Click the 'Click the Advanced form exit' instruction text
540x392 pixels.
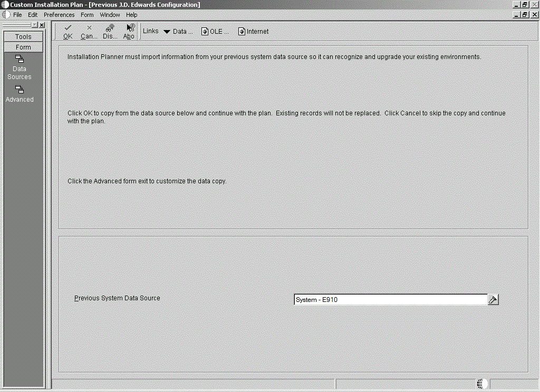point(147,181)
